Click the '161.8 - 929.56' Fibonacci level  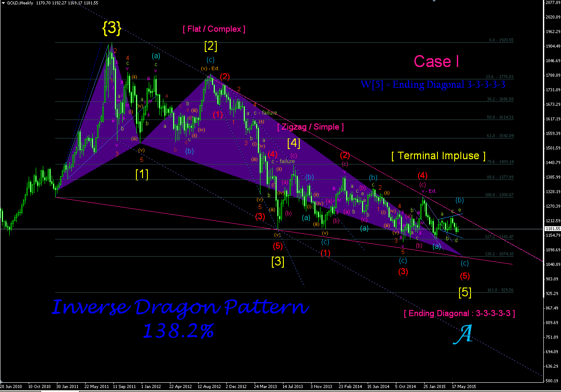501,290
